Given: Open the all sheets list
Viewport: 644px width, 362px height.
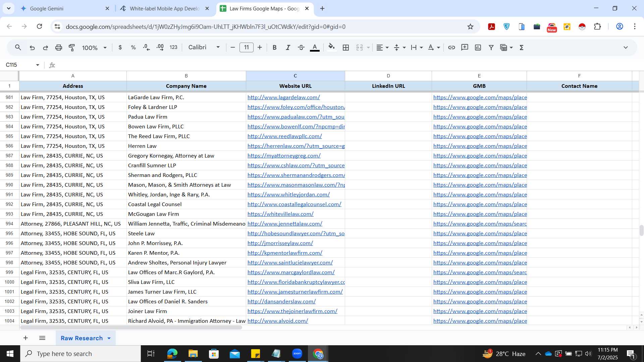Looking at the screenshot, I should 42,338.
